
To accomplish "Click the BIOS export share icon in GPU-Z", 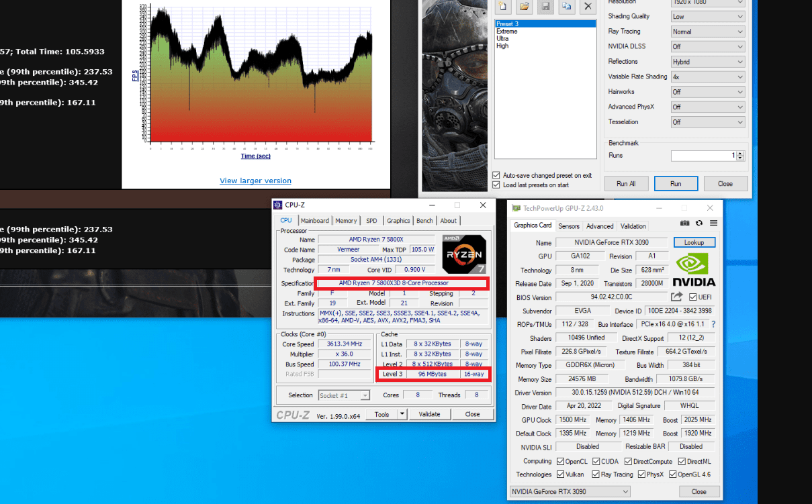I will click(676, 297).
